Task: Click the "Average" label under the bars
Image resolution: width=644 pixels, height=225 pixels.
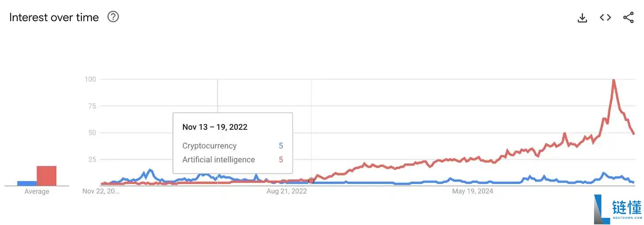Action: click(37, 191)
